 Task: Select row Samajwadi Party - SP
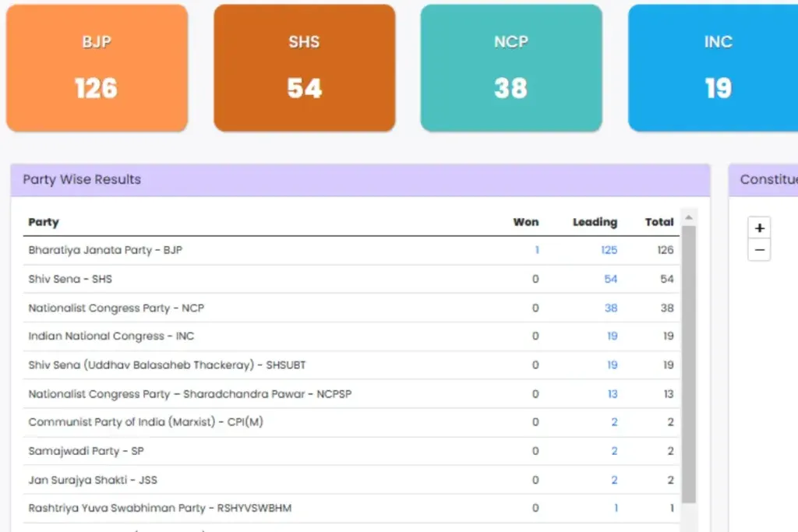[351, 451]
